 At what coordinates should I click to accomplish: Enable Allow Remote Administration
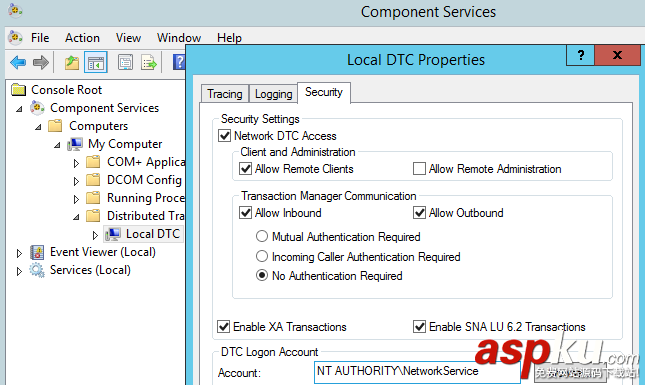click(x=419, y=169)
